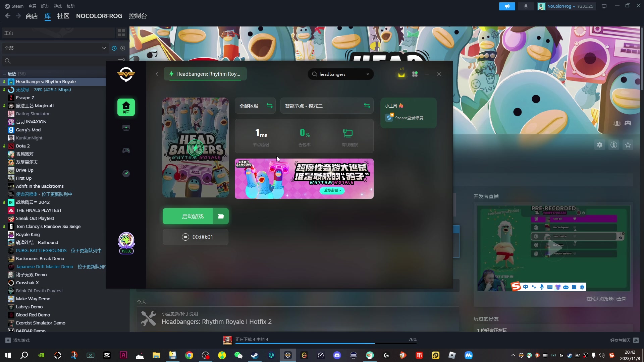
Task: Open WeChat from the taskbar
Action: point(238,355)
